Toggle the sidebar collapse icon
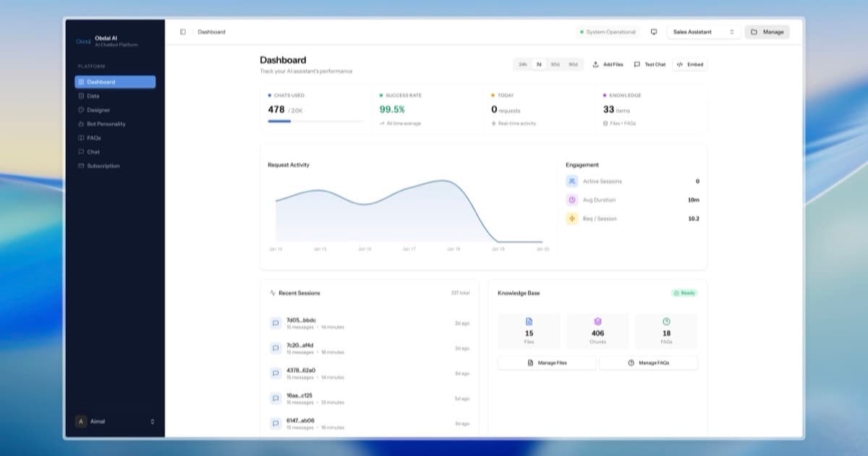Image resolution: width=868 pixels, height=456 pixels. pyautogui.click(x=182, y=32)
